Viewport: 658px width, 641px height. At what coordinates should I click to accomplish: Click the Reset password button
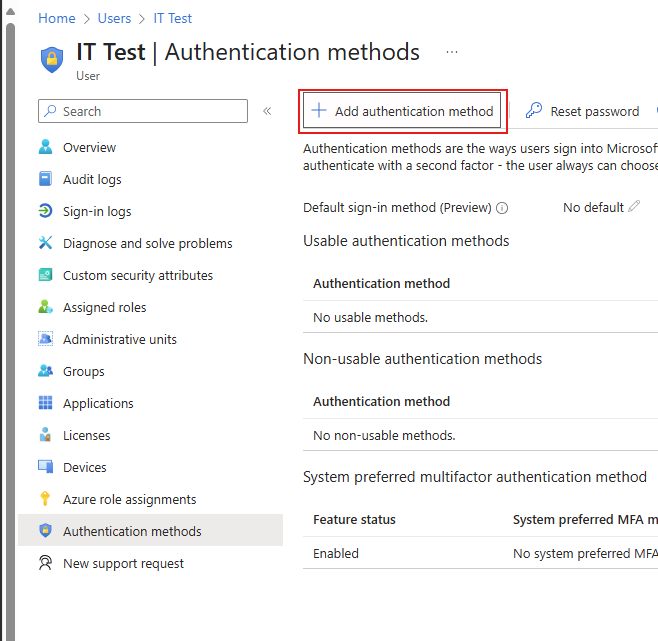583,111
